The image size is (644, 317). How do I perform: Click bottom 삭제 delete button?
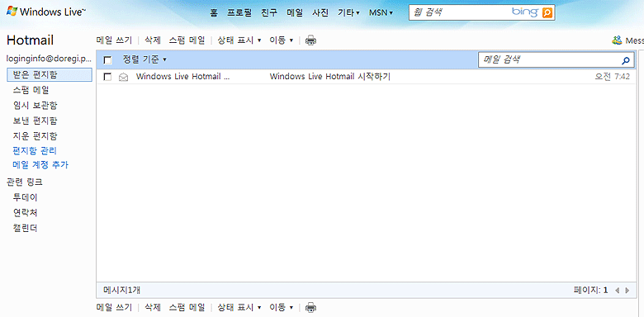[x=153, y=307]
